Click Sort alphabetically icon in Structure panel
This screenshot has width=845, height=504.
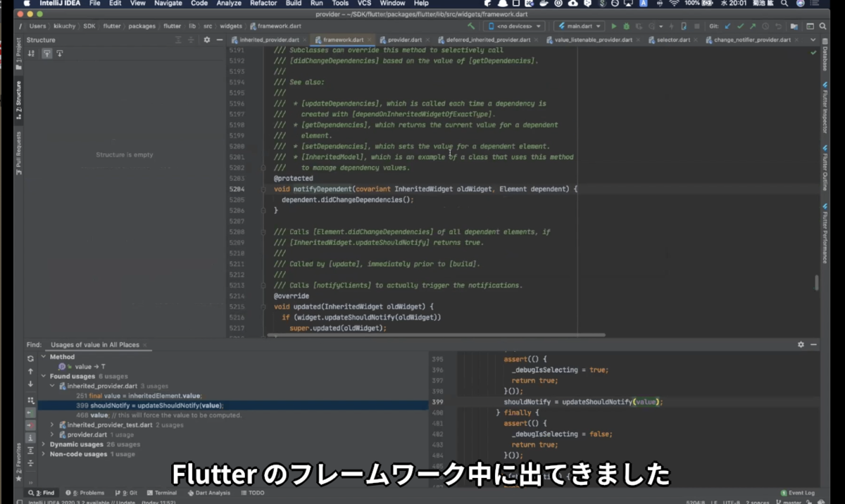coord(31,53)
